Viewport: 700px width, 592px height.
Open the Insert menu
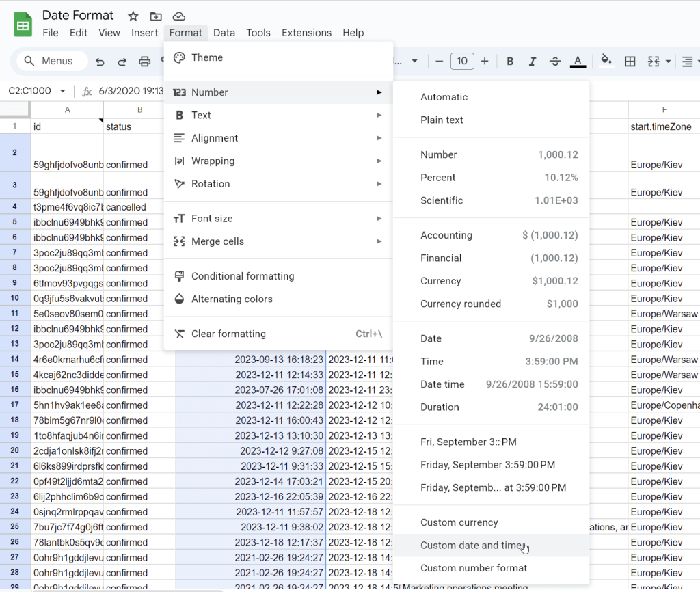[x=145, y=33]
